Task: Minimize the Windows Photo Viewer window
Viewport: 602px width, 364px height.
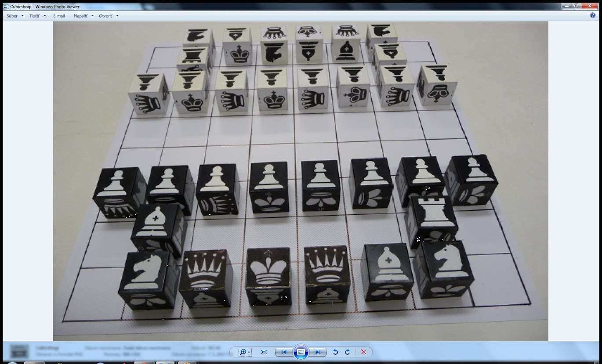Action: [567, 6]
